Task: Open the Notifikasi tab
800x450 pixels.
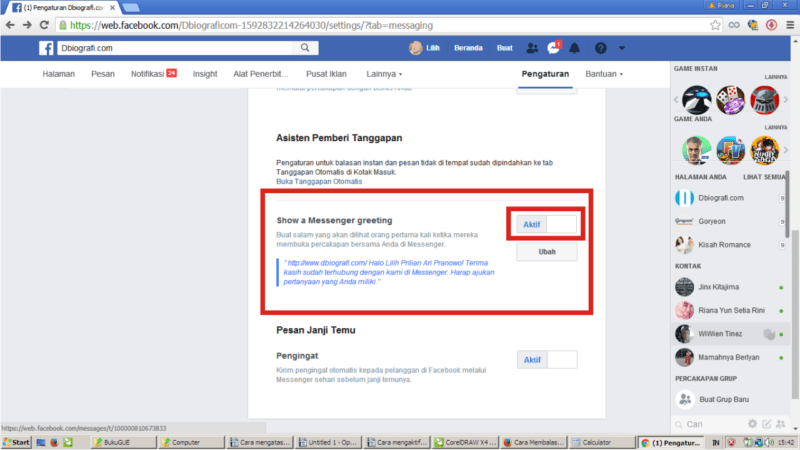Action: (x=154, y=74)
